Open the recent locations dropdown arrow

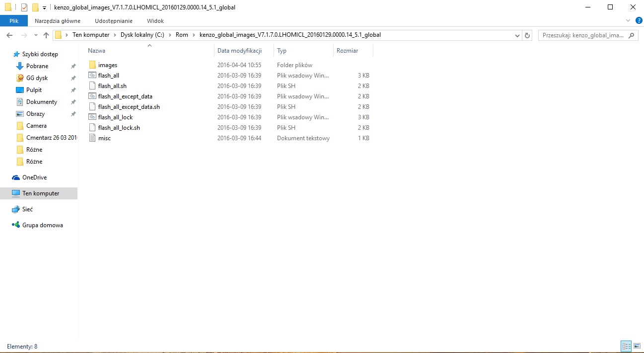36,35
